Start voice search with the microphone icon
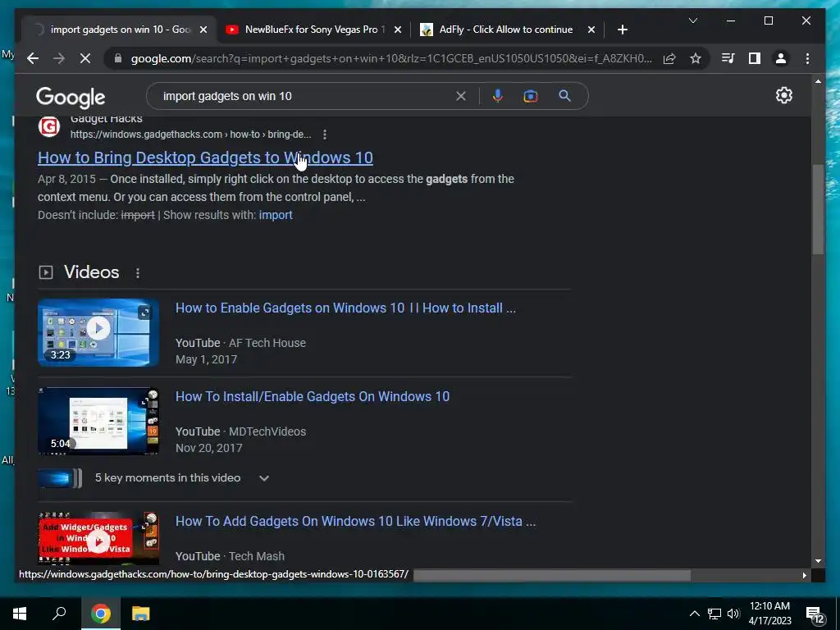This screenshot has width=840, height=630. pos(498,96)
